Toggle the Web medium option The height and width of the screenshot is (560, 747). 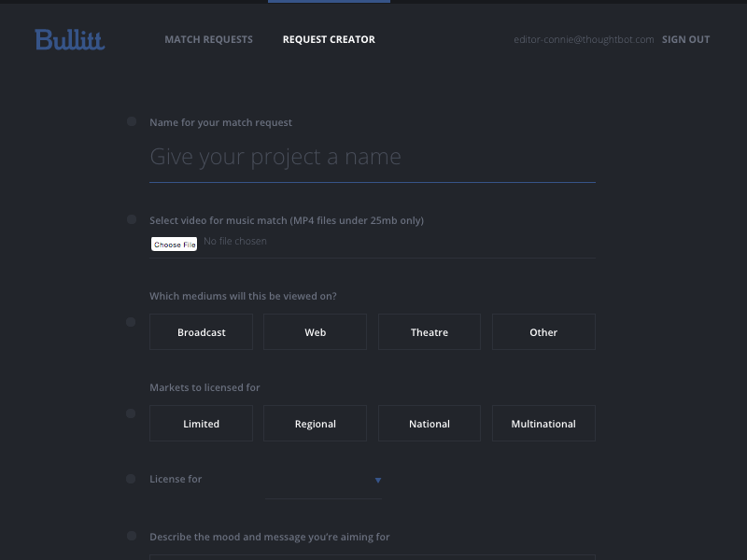(315, 332)
